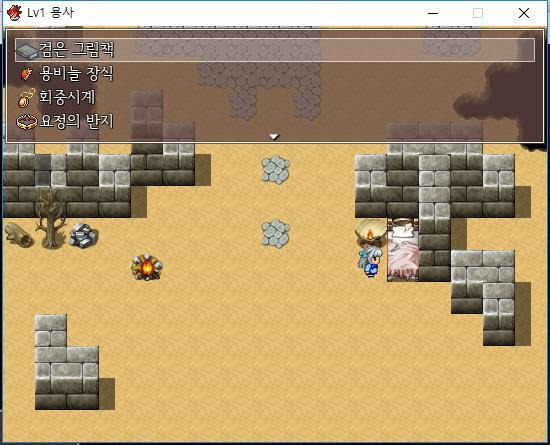Click the gray rock pile beside the tree
Image resolution: width=550 pixels, height=445 pixels.
point(83,235)
